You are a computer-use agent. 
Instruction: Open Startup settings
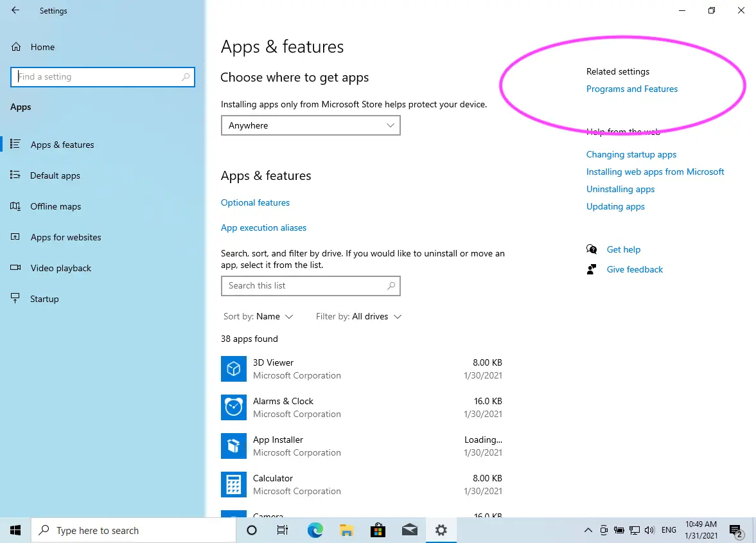(x=42, y=298)
